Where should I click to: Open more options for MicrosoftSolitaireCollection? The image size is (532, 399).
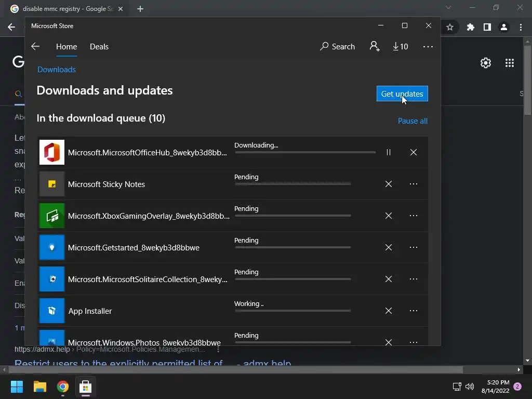pyautogui.click(x=413, y=279)
